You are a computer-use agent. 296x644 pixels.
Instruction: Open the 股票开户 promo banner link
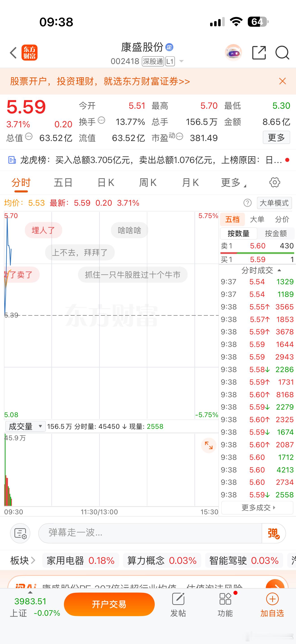tap(100, 81)
